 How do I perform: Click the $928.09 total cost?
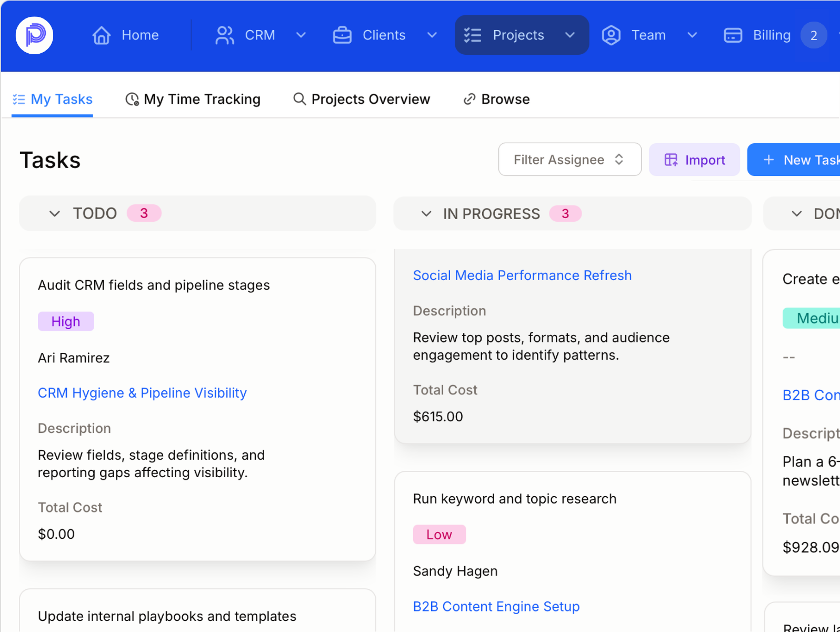point(811,547)
